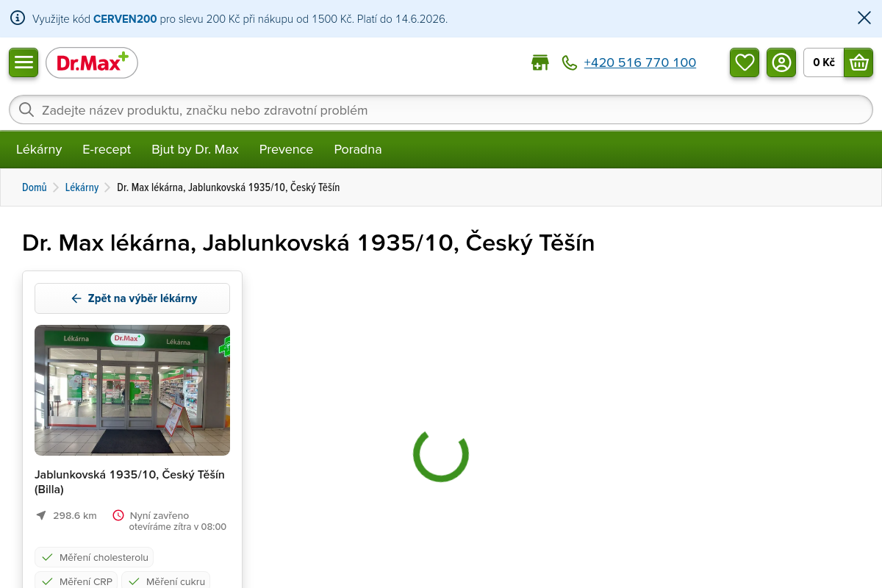This screenshot has width=882, height=588.
Task: Open the Poradna menu item
Action: [358, 149]
